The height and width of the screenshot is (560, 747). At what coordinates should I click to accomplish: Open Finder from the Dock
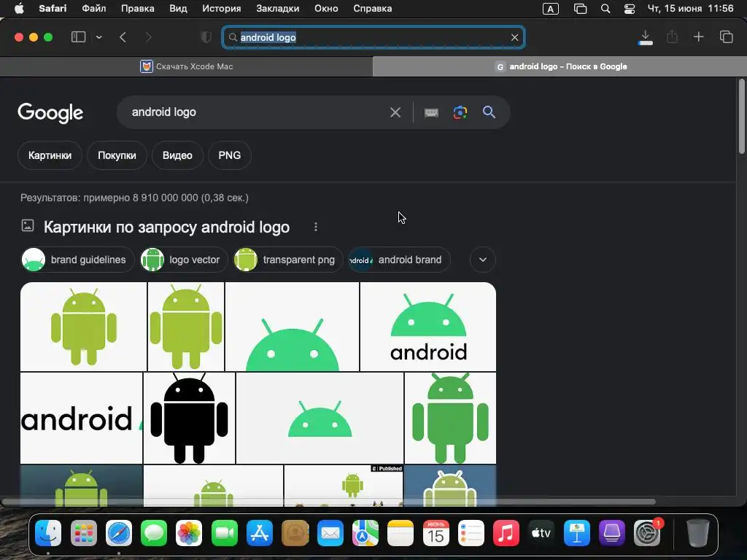click(48, 533)
